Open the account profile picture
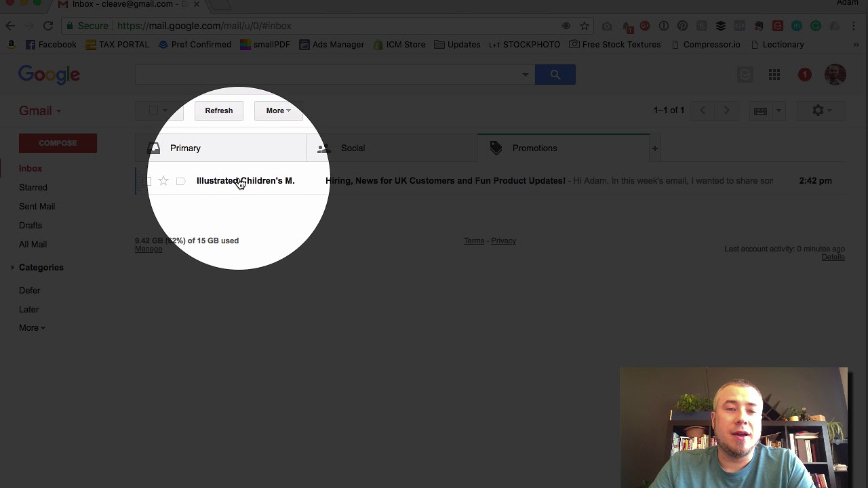The height and width of the screenshot is (488, 868). 835,75
